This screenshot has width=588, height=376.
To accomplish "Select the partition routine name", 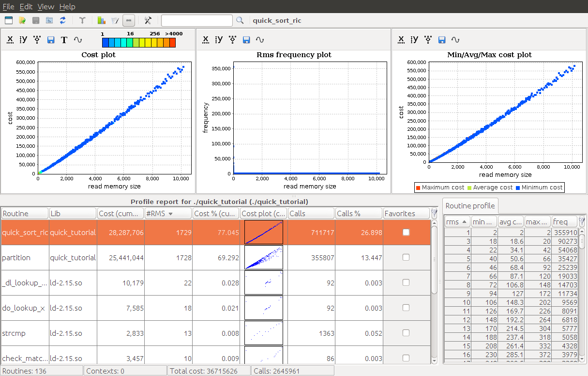I will point(16,257).
